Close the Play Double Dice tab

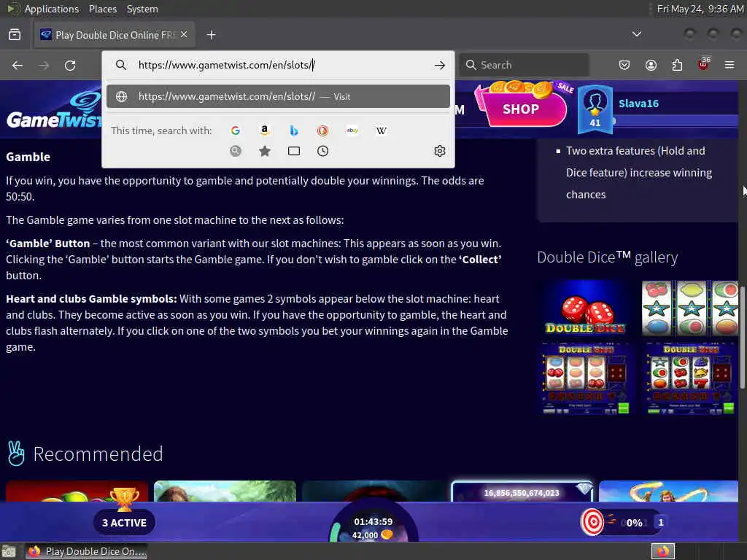(x=184, y=35)
